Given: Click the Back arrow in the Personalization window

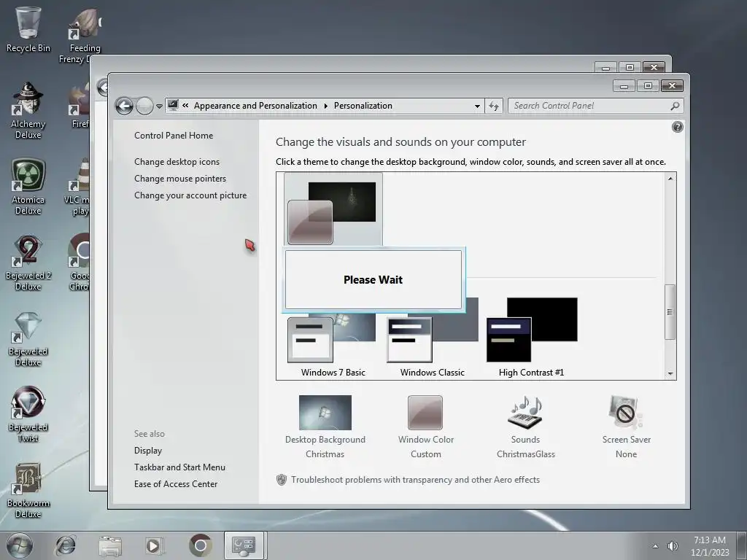Looking at the screenshot, I should click(x=124, y=106).
